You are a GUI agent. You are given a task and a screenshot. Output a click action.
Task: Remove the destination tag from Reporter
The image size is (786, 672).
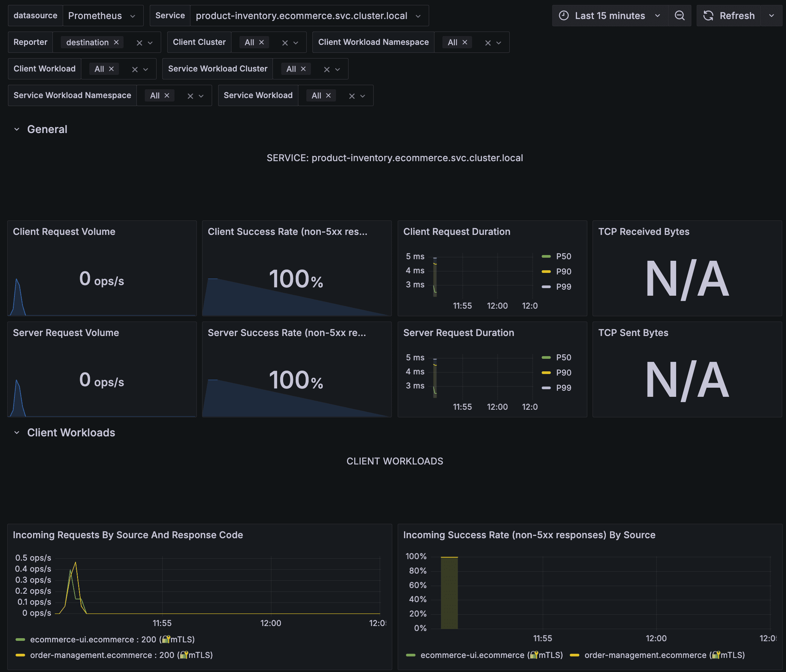[x=116, y=42]
